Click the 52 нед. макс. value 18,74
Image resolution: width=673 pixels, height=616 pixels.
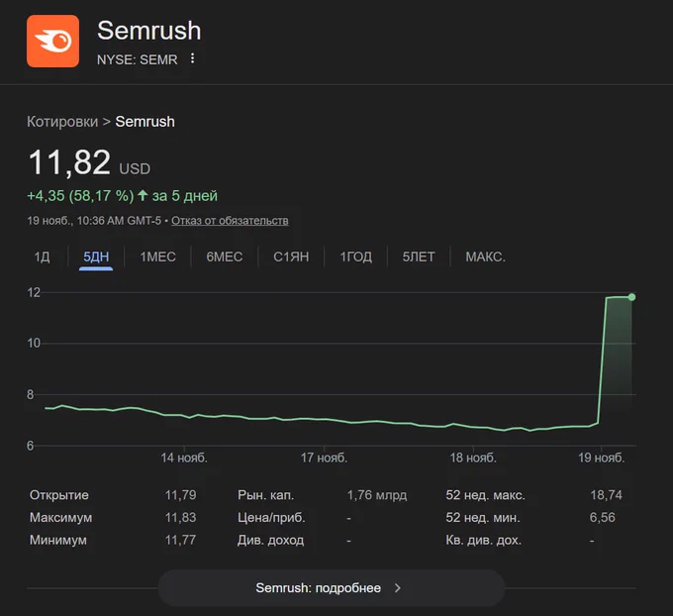[x=606, y=495]
